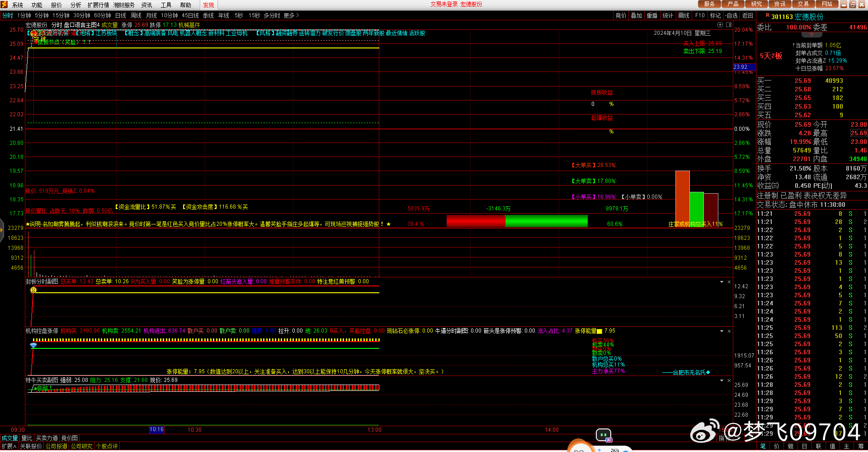868x452 pixels.
Task: Open the 工具 menu
Action: [166, 5]
